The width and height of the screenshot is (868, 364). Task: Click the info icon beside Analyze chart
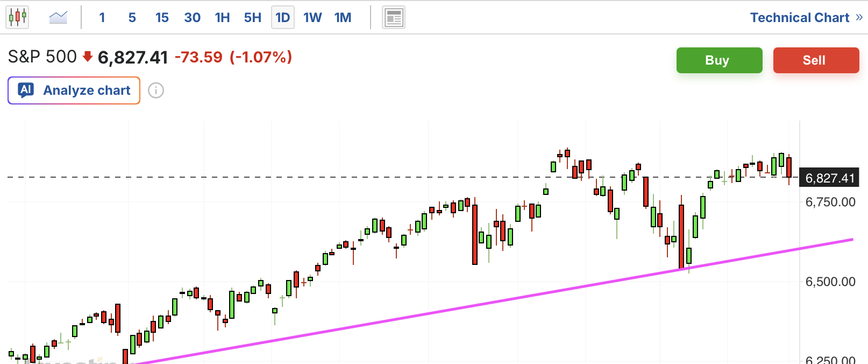coord(156,90)
